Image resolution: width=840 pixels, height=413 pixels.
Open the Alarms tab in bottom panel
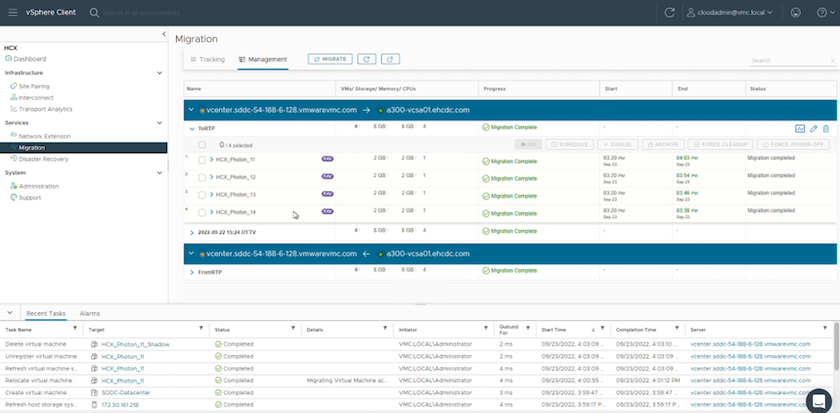coord(89,313)
